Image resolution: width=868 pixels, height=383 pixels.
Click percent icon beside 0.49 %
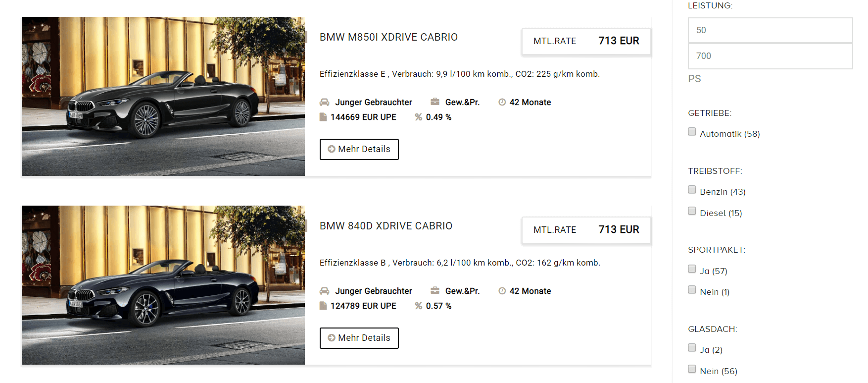pos(419,117)
